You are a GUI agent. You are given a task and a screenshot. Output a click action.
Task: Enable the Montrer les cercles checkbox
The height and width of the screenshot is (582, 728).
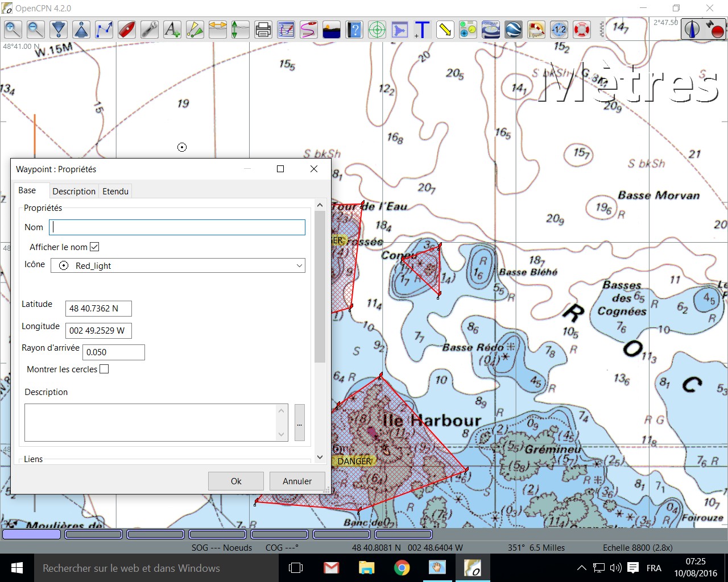(104, 369)
